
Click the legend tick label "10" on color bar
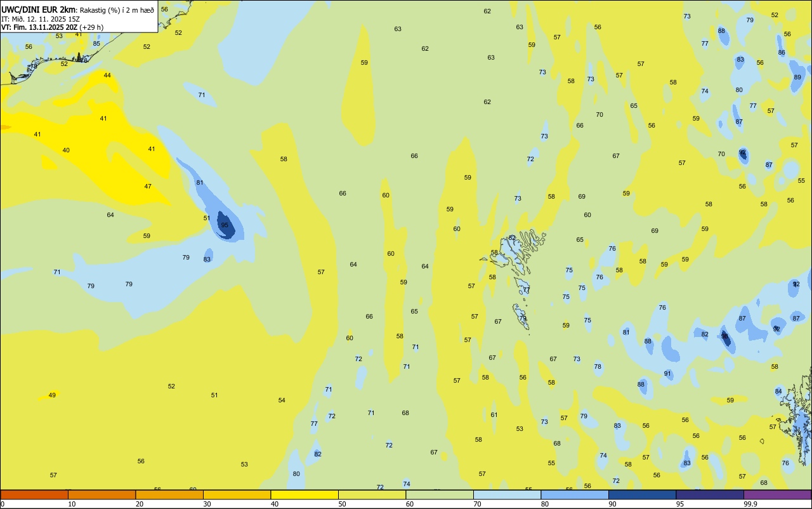click(72, 504)
